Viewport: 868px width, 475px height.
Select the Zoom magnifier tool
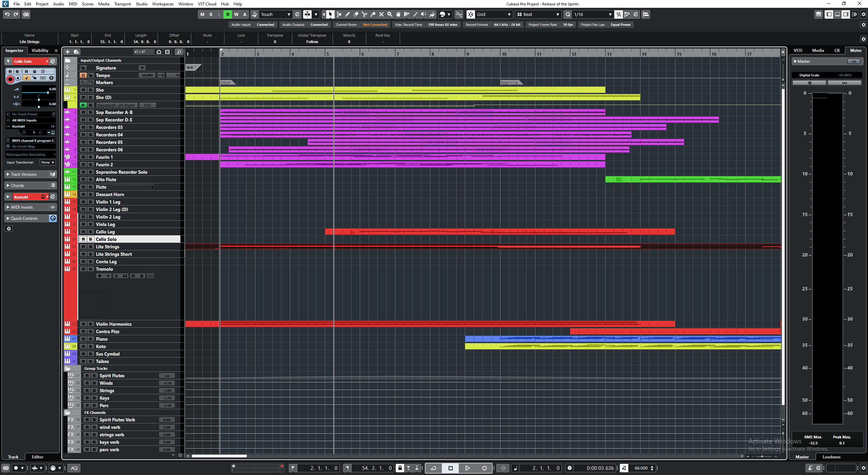(x=390, y=14)
